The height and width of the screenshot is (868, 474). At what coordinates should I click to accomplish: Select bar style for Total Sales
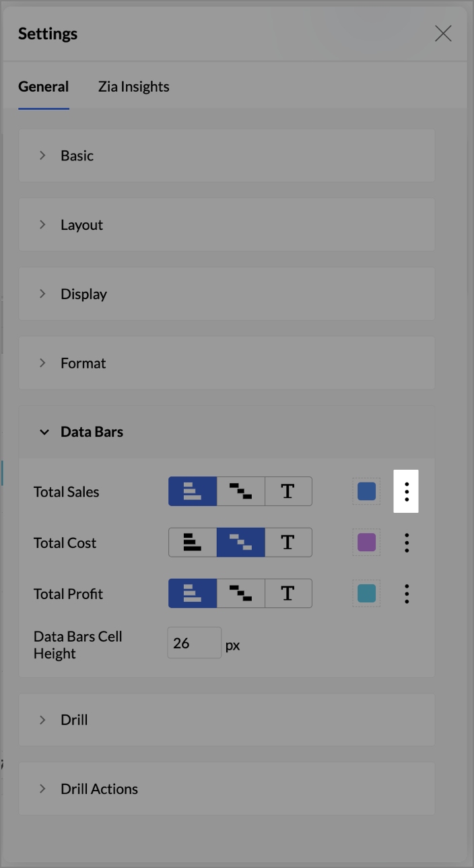pos(193,491)
